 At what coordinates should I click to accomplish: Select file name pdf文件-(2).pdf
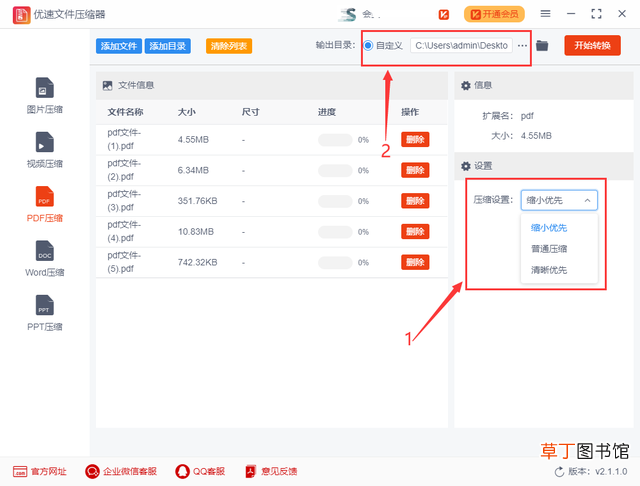coord(124,170)
